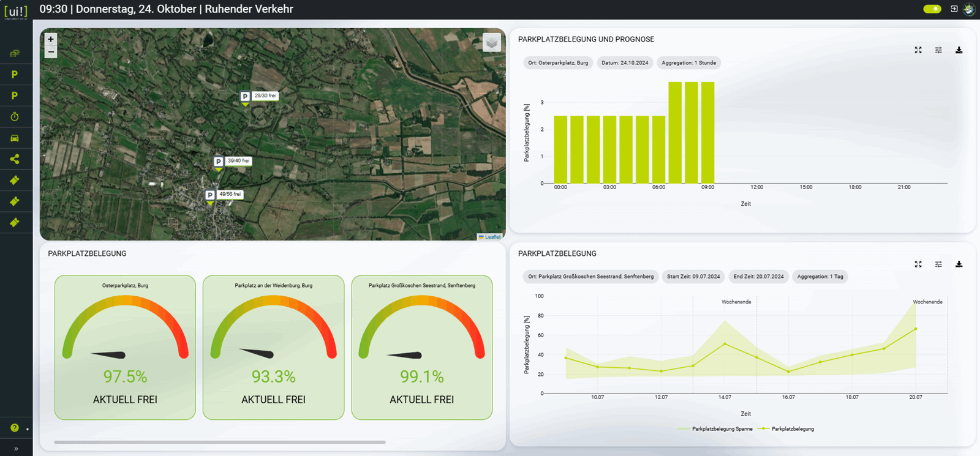This screenshot has height=456, width=980.
Task: Open the user profile avatar
Action: (969, 9)
